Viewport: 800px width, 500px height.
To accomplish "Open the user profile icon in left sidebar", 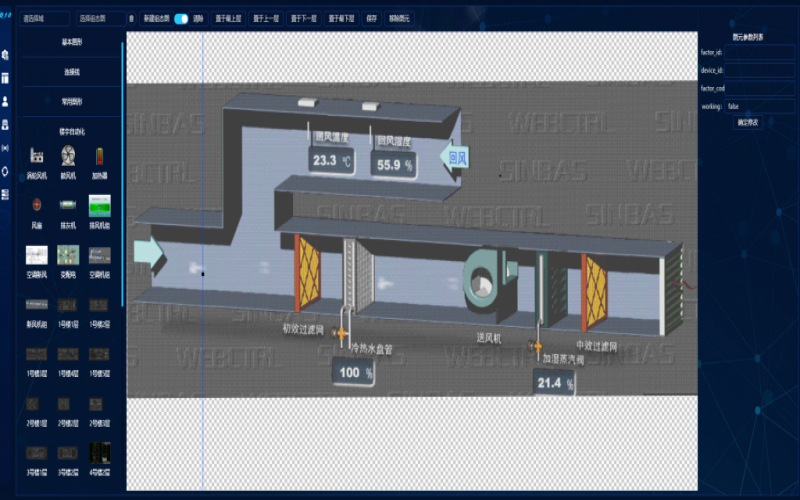I will click(6, 101).
